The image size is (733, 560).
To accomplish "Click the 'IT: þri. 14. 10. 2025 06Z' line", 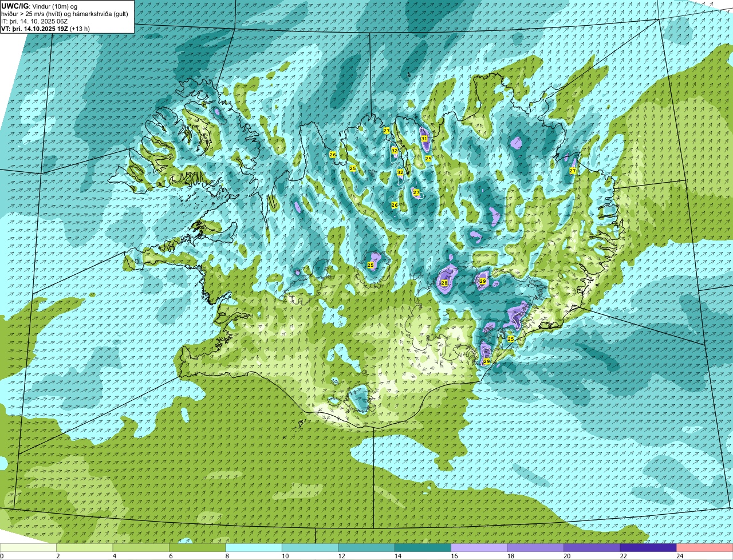I will click(x=34, y=21).
